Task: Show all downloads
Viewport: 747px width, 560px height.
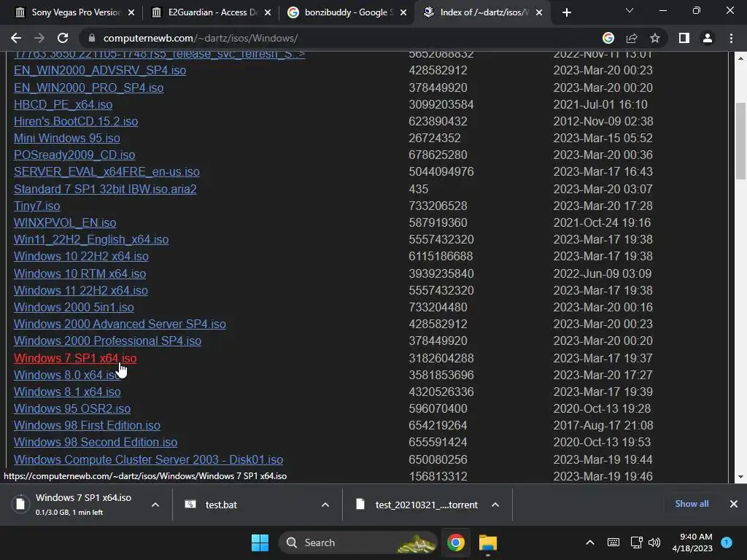Action: pos(692,504)
